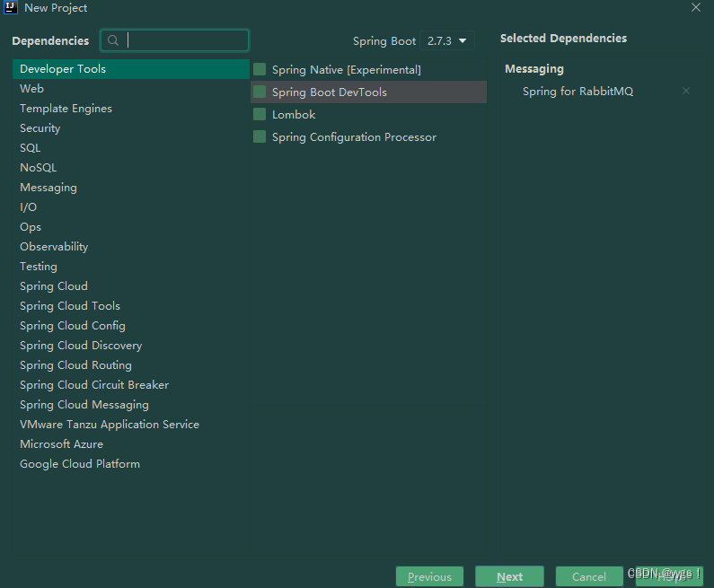This screenshot has height=588, width=714.
Task: Select Spring for RabbitMQ in Selected Dependencies
Action: pyautogui.click(x=577, y=92)
